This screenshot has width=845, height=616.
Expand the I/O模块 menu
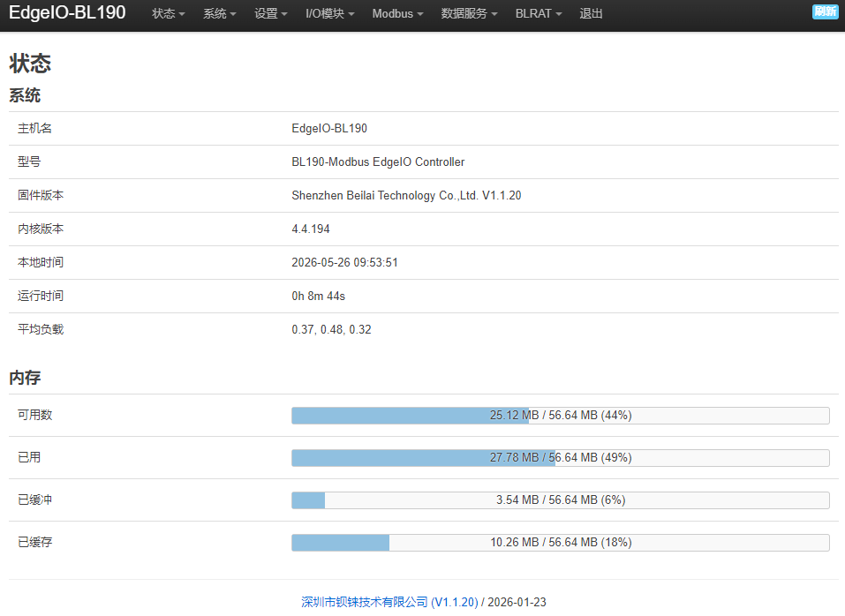[330, 13]
